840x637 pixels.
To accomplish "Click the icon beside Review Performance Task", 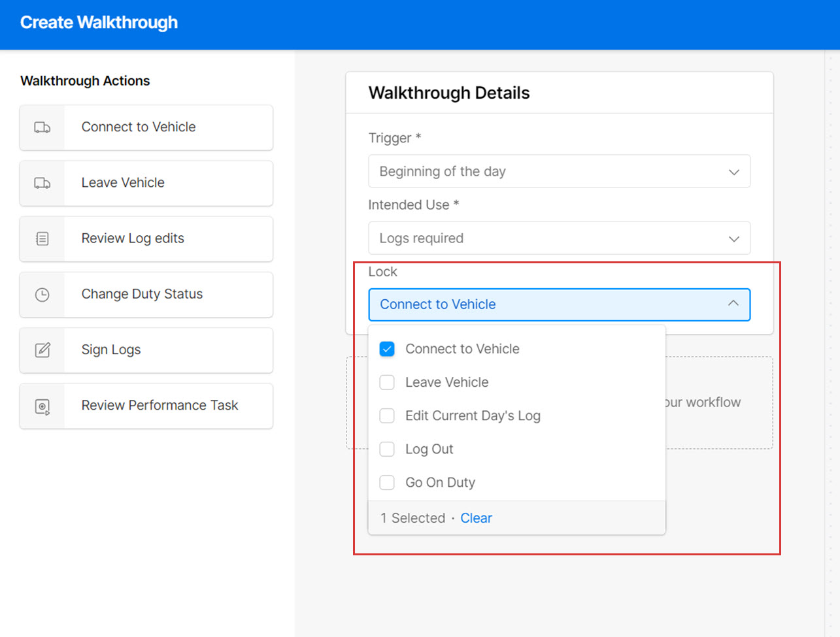I will 42,406.
